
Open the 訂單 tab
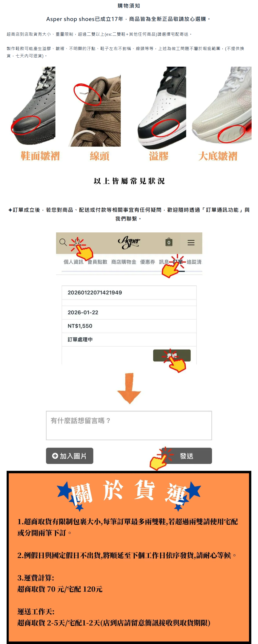pyautogui.click(x=178, y=262)
